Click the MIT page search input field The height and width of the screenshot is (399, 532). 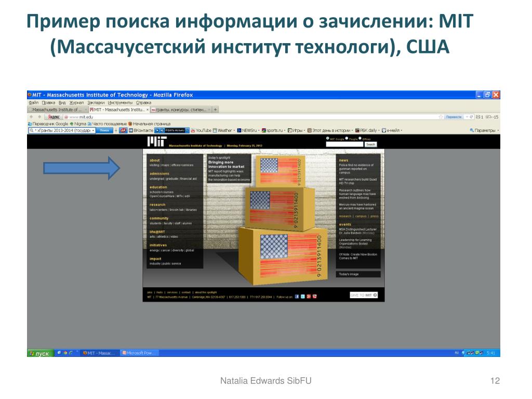tap(344, 144)
